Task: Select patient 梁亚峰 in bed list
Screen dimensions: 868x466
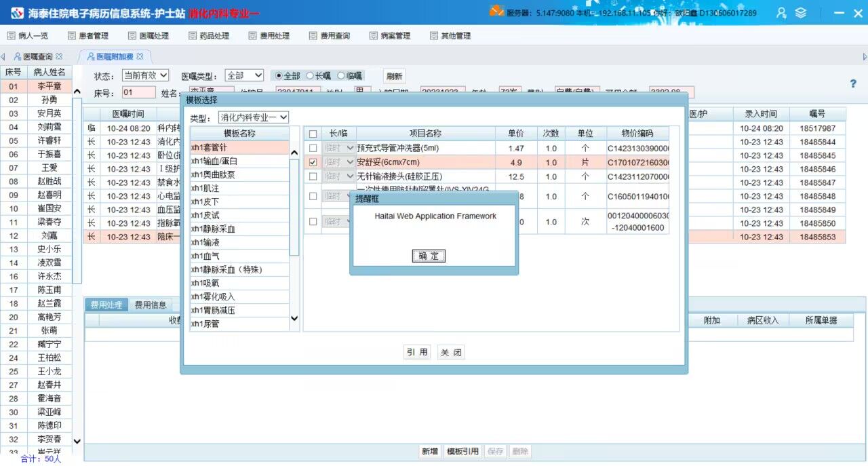Action: 50,412
